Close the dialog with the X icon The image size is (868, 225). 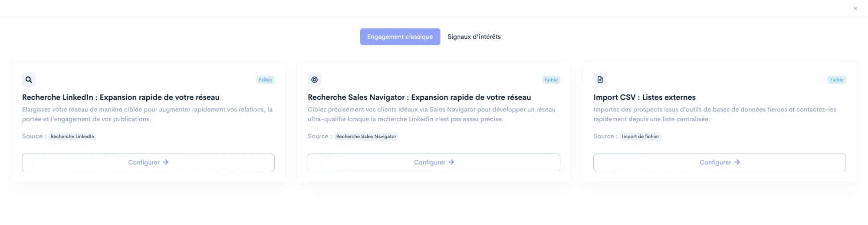coord(855,8)
